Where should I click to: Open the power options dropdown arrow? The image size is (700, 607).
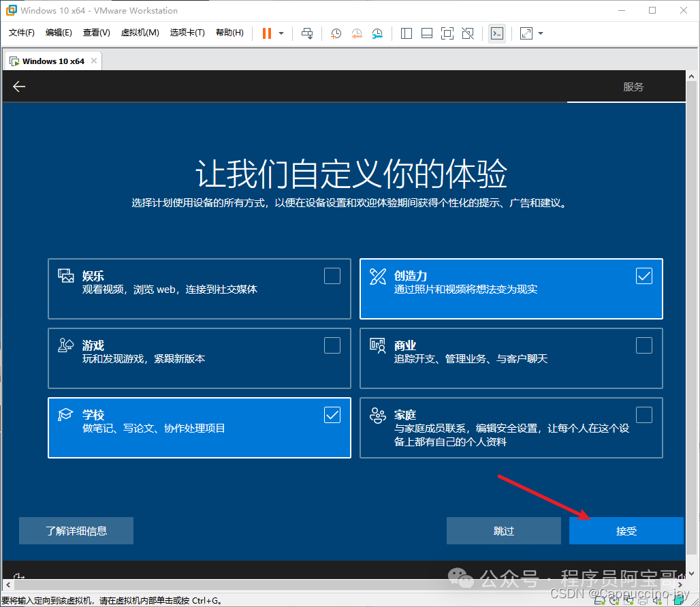pos(281,33)
